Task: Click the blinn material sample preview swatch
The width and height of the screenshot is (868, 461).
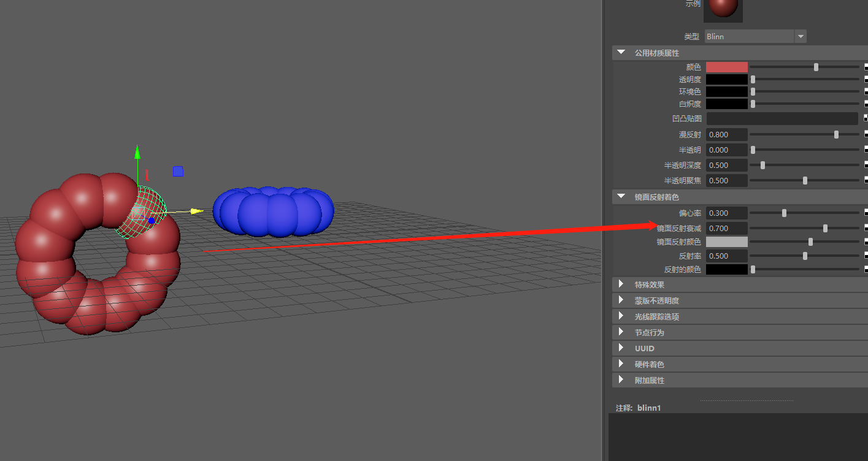Action: pyautogui.click(x=723, y=10)
